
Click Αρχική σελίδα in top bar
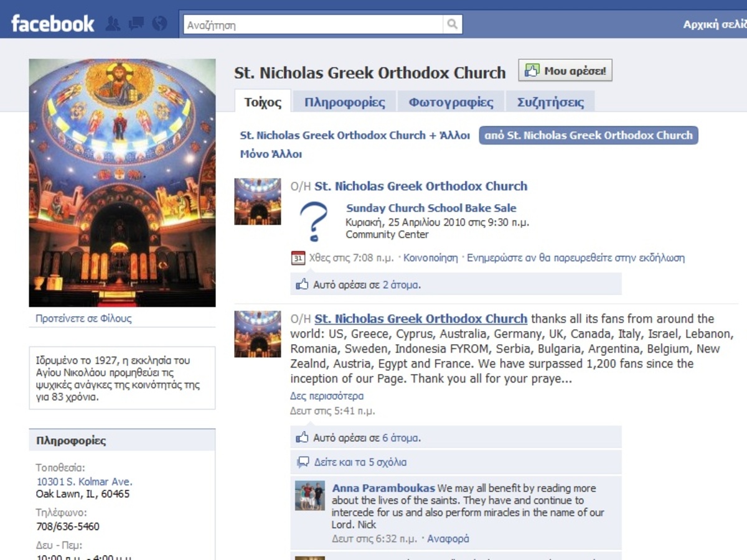(715, 25)
